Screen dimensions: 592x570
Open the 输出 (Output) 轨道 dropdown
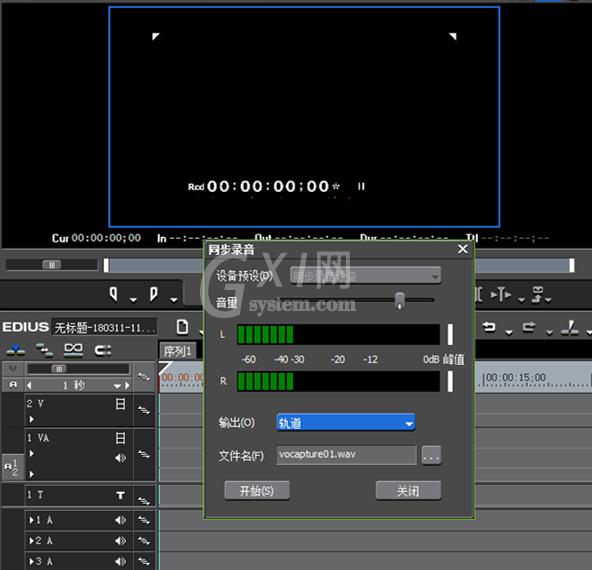(x=346, y=423)
